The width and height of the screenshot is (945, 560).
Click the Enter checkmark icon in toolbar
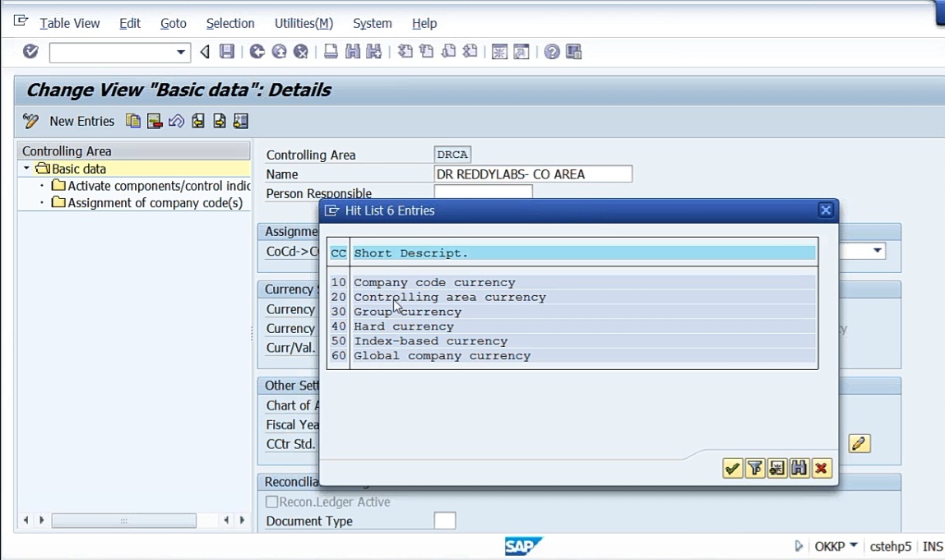(x=30, y=52)
